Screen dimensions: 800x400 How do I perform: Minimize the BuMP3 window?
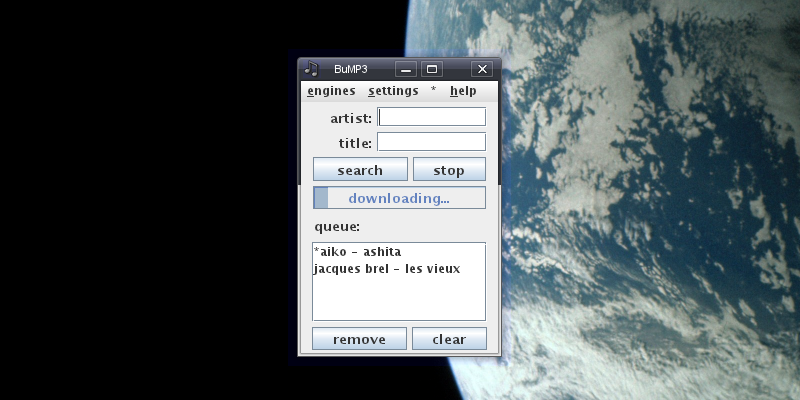pos(406,69)
